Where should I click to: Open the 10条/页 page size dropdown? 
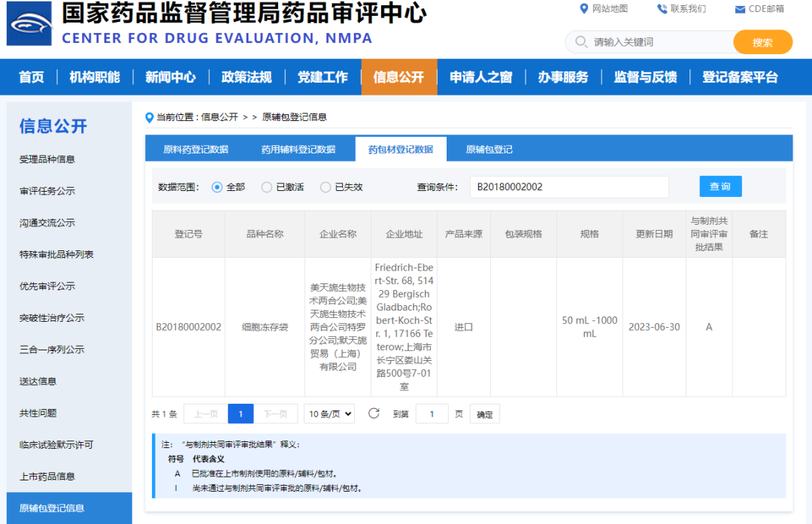(x=329, y=413)
